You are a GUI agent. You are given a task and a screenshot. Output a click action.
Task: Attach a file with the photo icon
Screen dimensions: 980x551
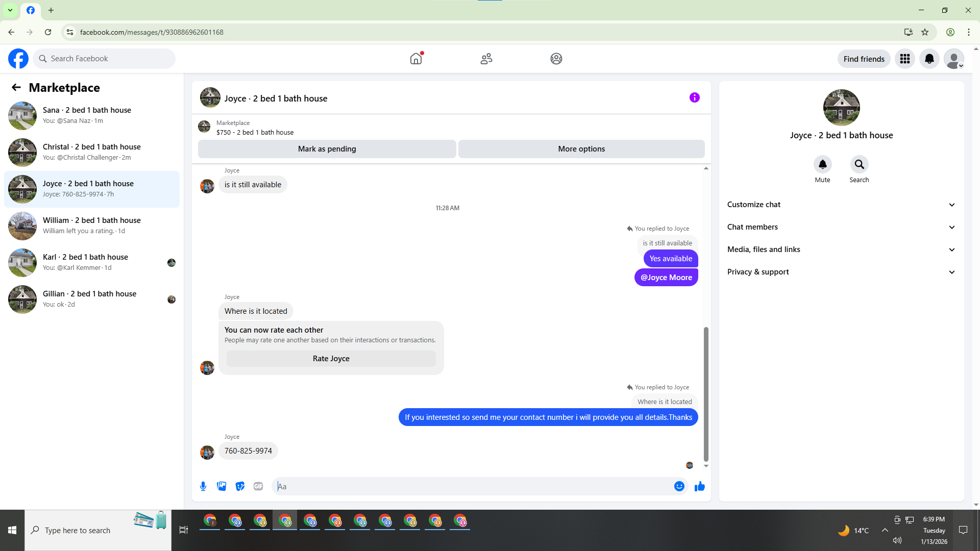click(x=222, y=486)
